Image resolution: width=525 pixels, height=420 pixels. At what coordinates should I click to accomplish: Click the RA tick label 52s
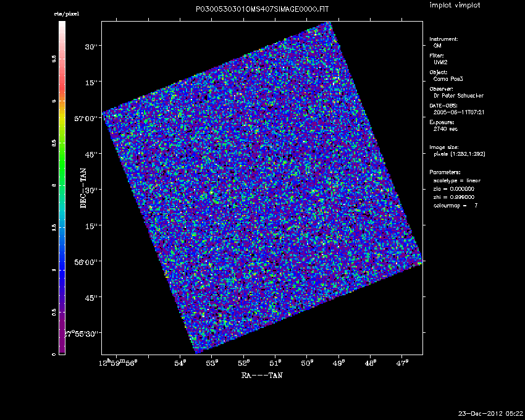click(x=243, y=363)
